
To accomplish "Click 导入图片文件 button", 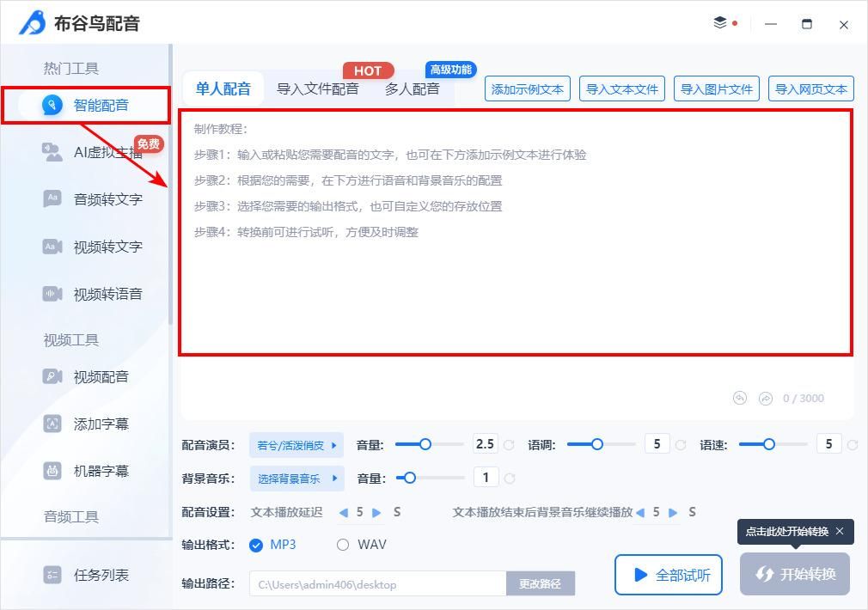I will pos(717,89).
